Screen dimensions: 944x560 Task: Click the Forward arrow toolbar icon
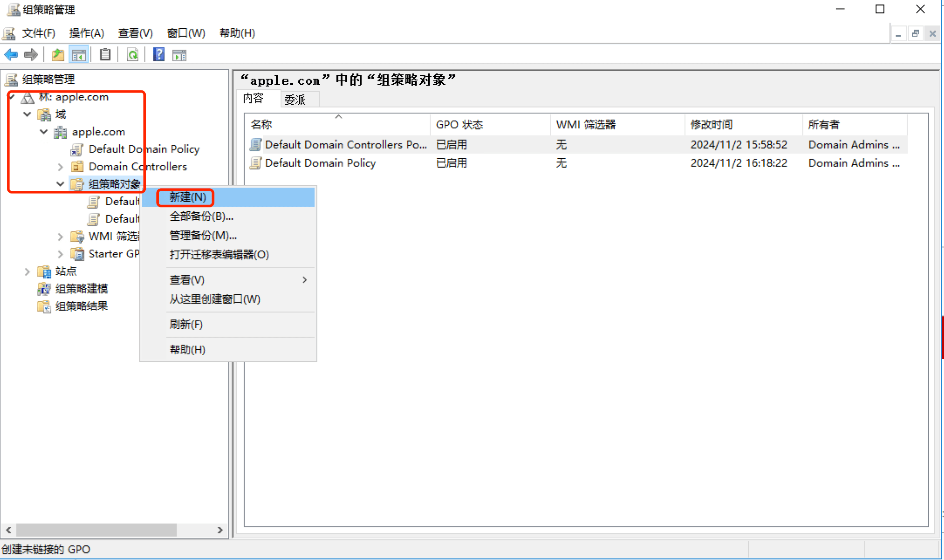pos(31,55)
